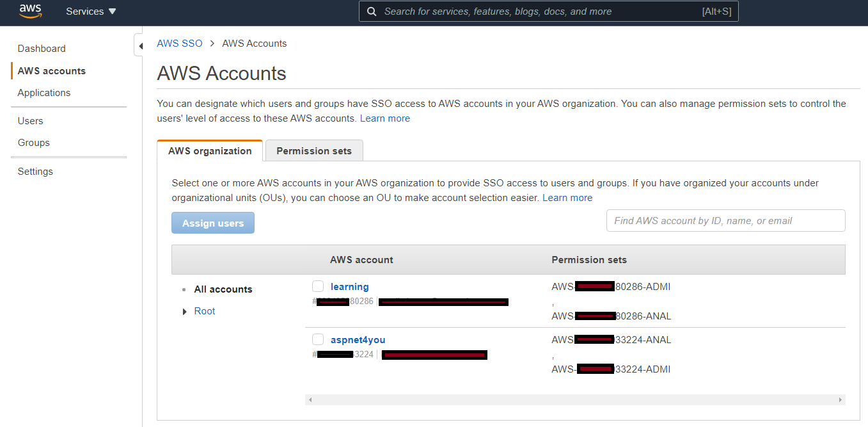Viewport: 868px width, 427px height.
Task: Open the Services dropdown menu
Action: pos(91,12)
